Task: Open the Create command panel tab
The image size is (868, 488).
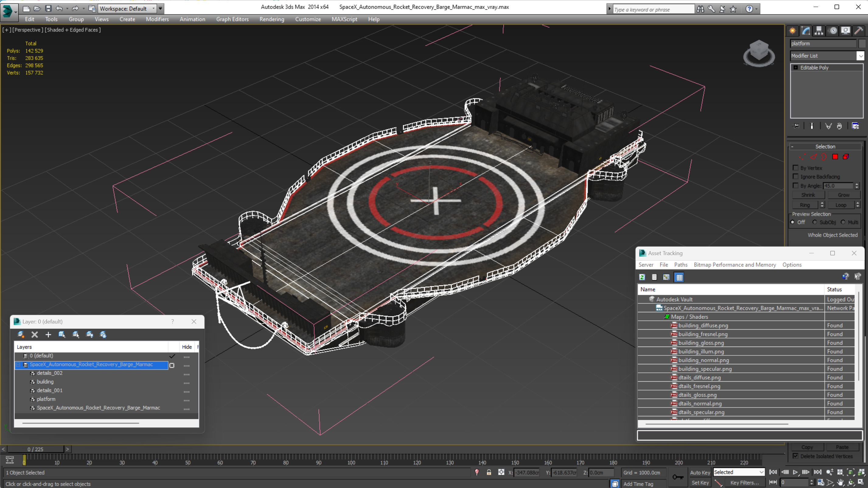Action: click(x=793, y=31)
